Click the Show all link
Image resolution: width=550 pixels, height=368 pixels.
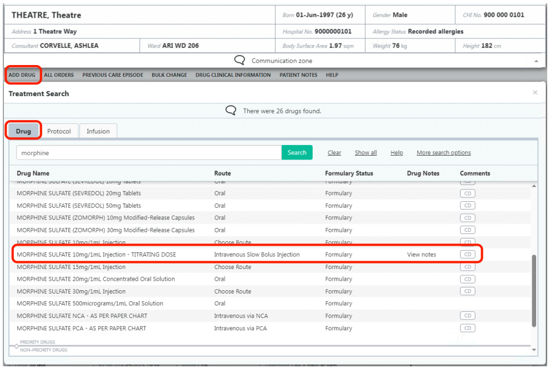[366, 153]
